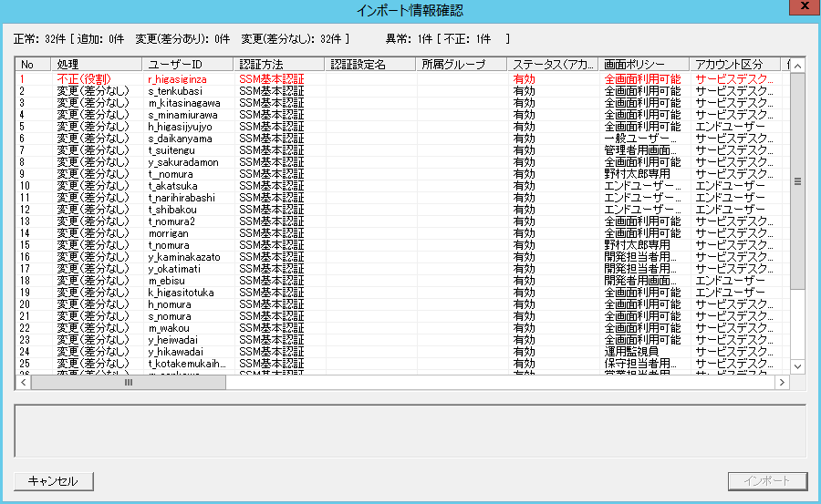Select user m_wakou
821x504 pixels.
(x=169, y=328)
